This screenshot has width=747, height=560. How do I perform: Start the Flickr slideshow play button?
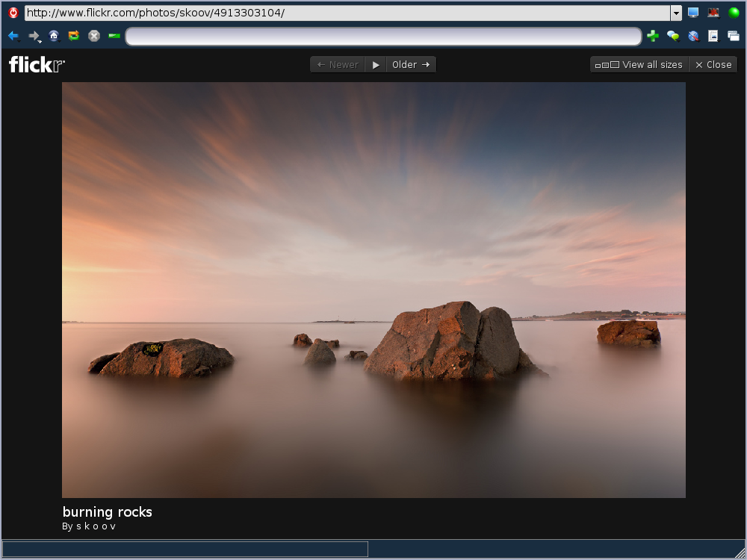coord(376,65)
